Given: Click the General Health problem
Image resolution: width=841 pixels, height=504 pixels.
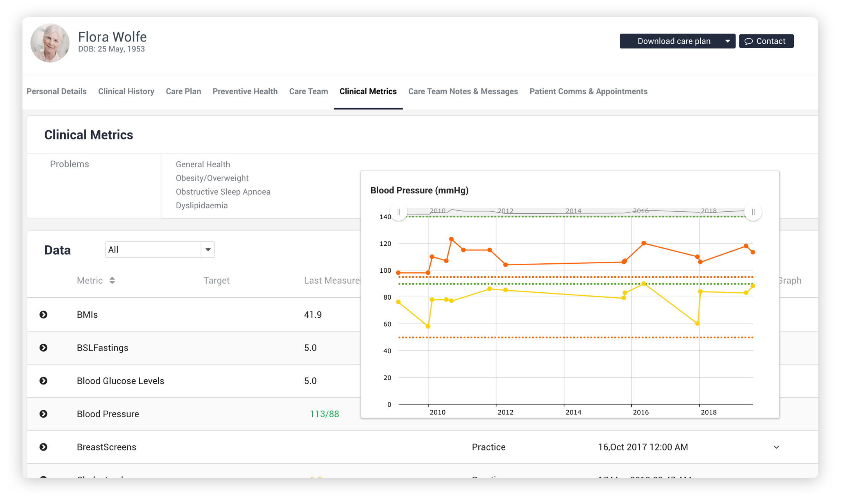Looking at the screenshot, I should 203,164.
